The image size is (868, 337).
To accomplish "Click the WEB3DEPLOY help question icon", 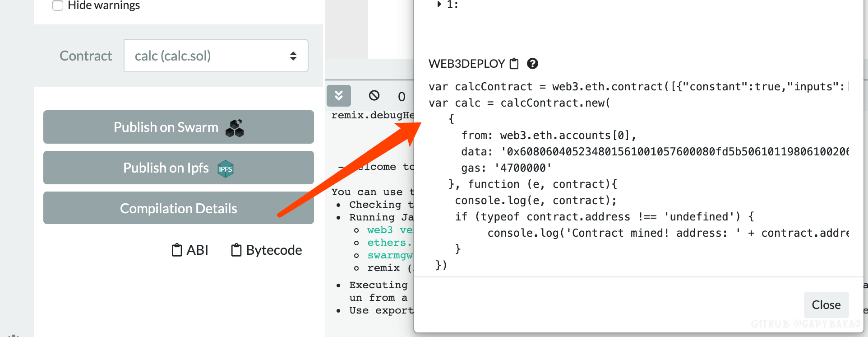I will click(532, 64).
